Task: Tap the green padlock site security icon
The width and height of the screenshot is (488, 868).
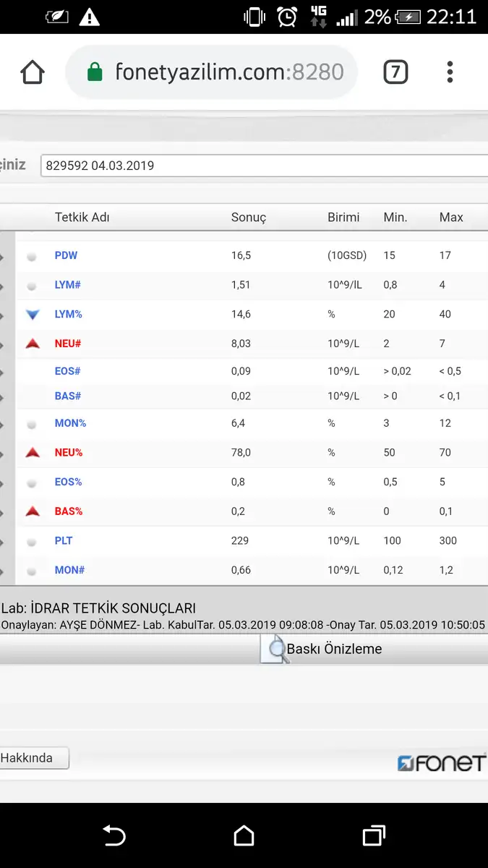Action: [x=95, y=72]
